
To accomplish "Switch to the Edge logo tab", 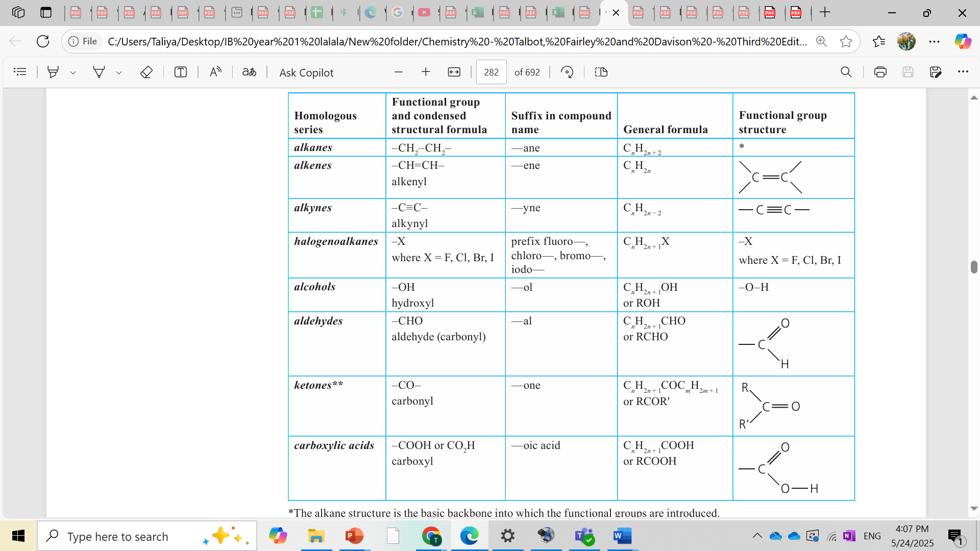I will pos(371,12).
